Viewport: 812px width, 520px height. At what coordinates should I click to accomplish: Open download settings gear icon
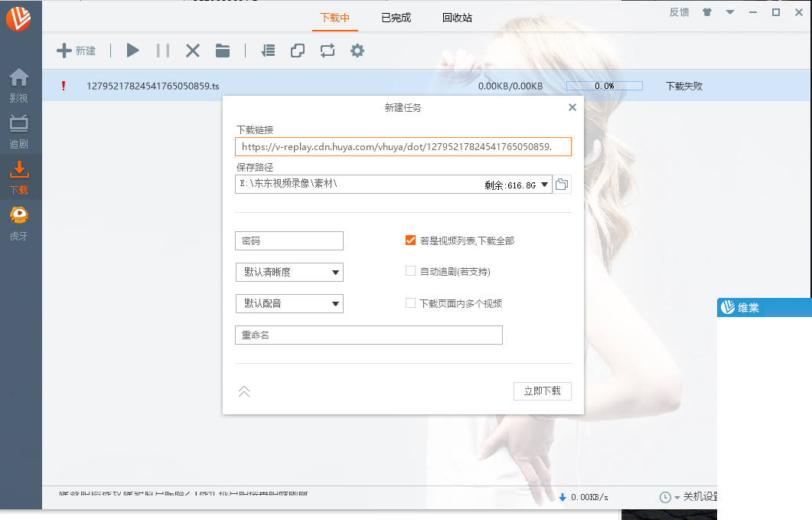click(357, 51)
